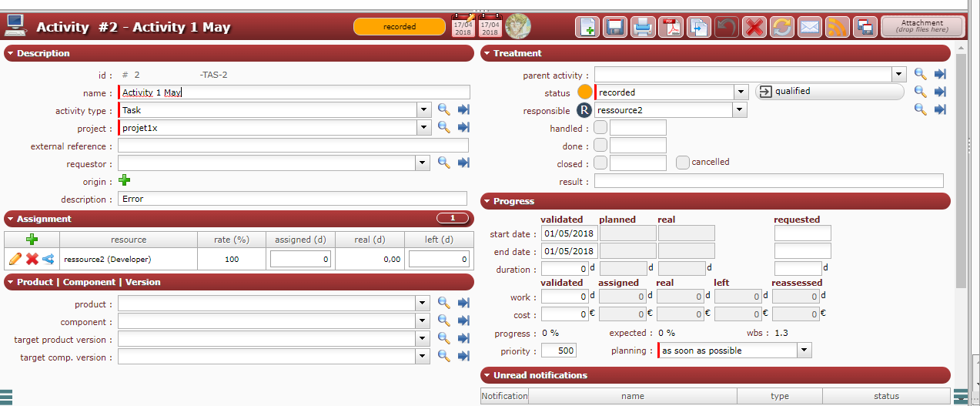Toggle the handled checkbox

600,128
